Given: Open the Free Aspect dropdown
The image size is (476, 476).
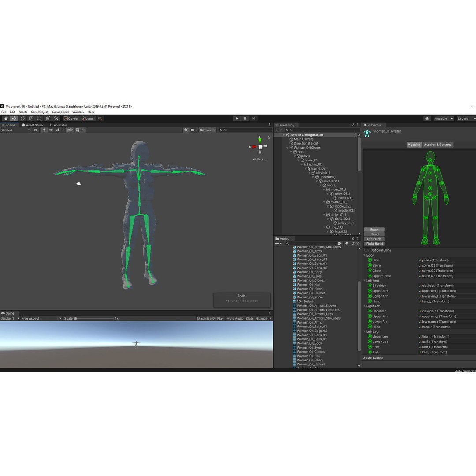Looking at the screenshot, I should [x=41, y=319].
